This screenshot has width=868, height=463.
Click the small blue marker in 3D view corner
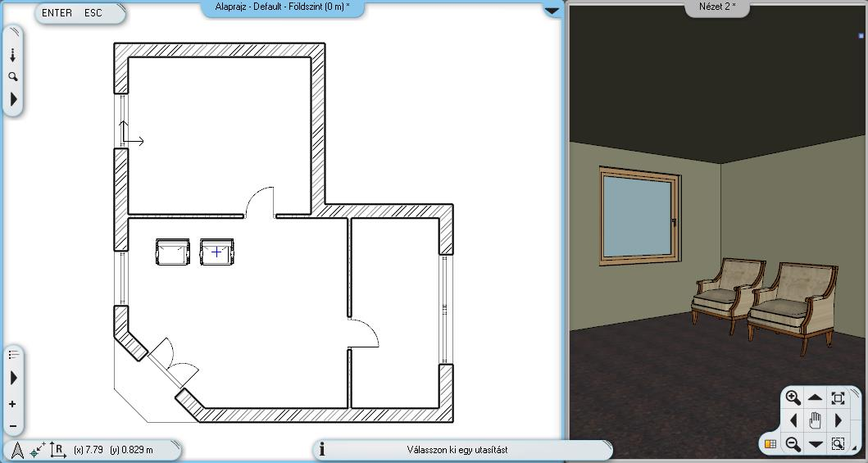click(x=861, y=36)
